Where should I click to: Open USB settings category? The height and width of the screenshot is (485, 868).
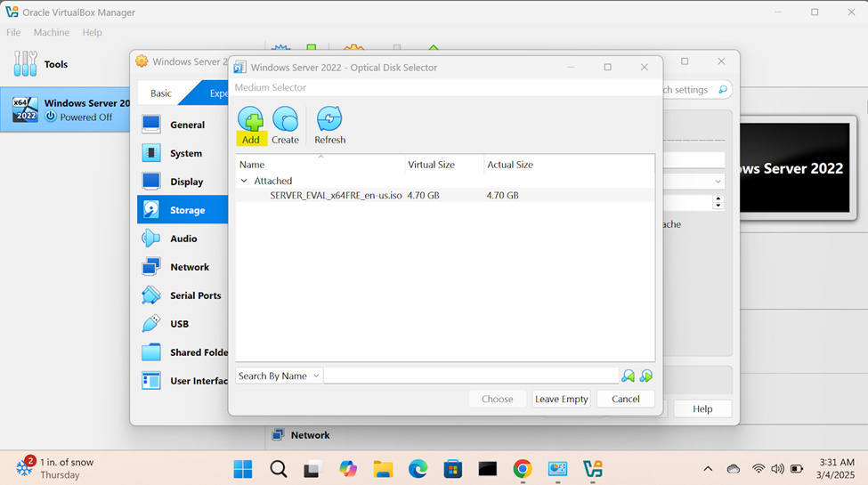pyautogui.click(x=183, y=323)
